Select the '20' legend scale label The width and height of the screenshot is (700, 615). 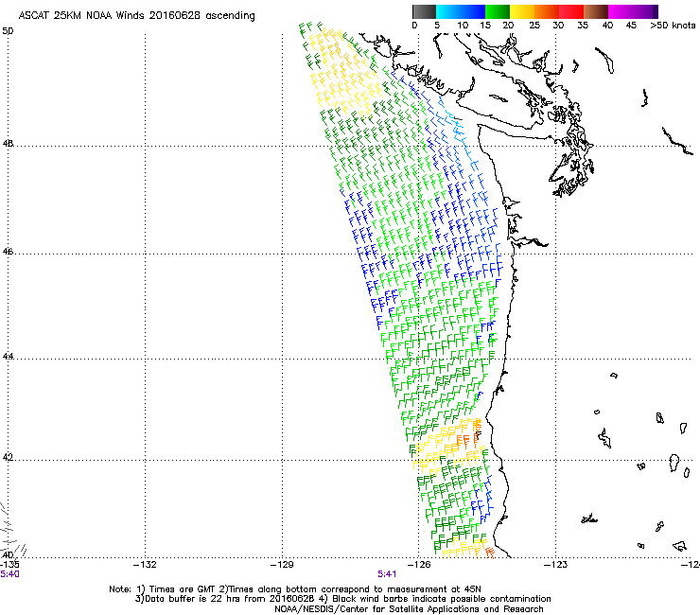point(508,26)
